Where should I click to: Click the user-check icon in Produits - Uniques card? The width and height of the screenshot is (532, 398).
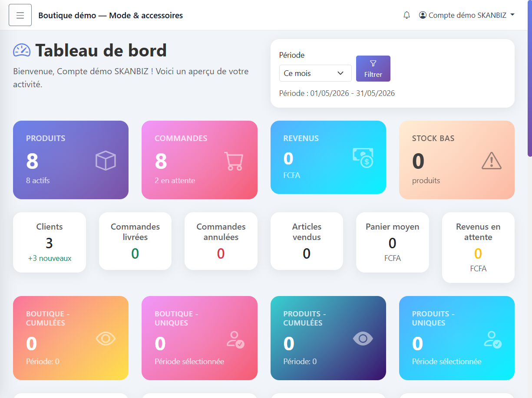tap(493, 339)
